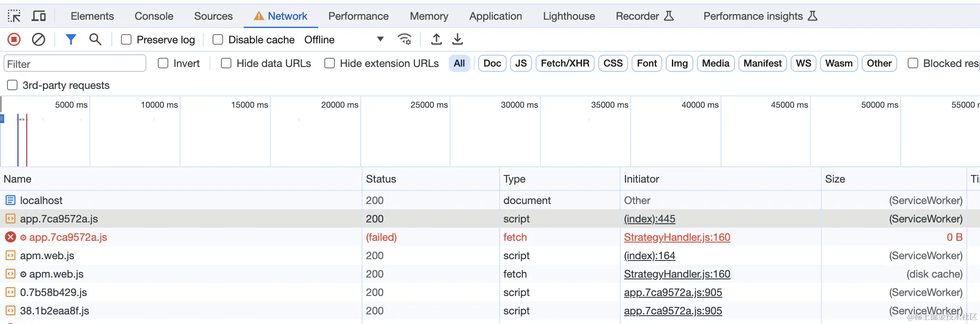This screenshot has width=980, height=324.
Task: Filter requests by Other
Action: [879, 63]
